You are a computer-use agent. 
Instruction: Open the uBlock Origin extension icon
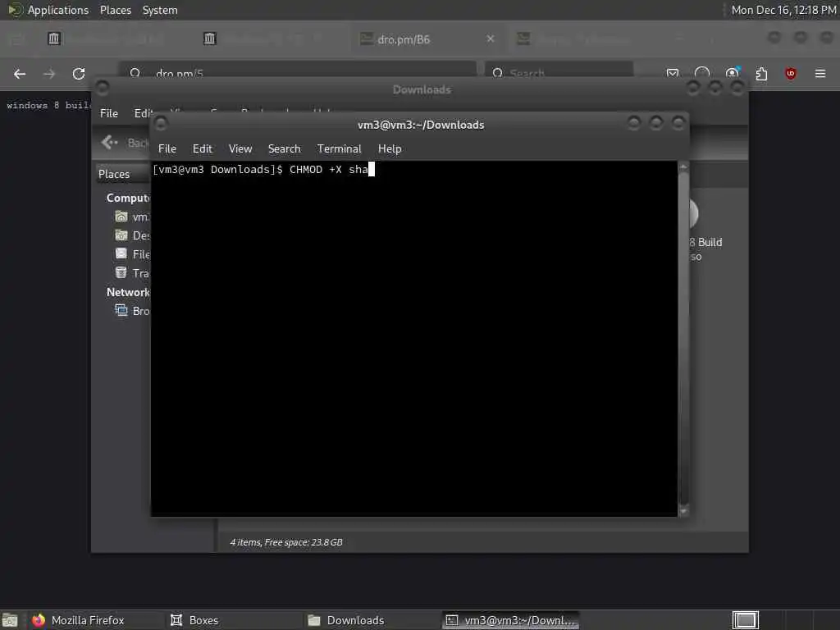tap(791, 73)
